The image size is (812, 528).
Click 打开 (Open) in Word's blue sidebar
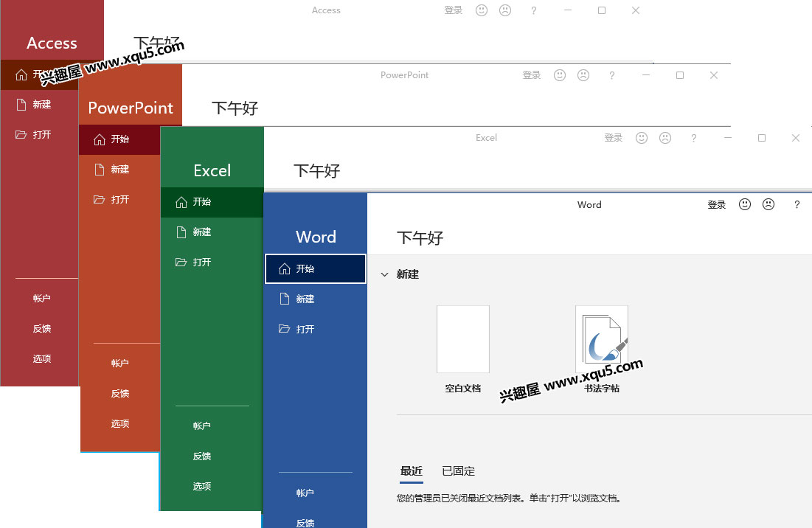click(x=316, y=329)
